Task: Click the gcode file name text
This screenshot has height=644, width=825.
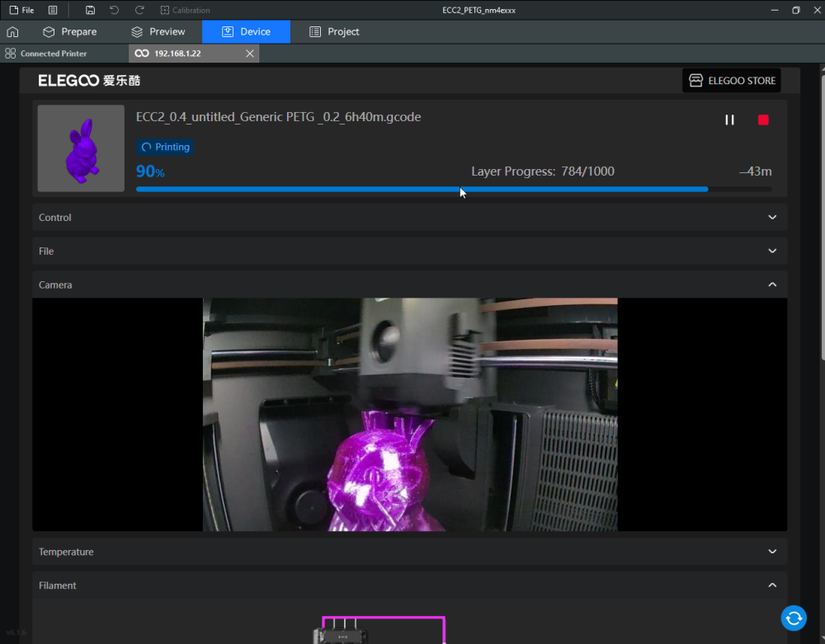Action: [x=278, y=117]
